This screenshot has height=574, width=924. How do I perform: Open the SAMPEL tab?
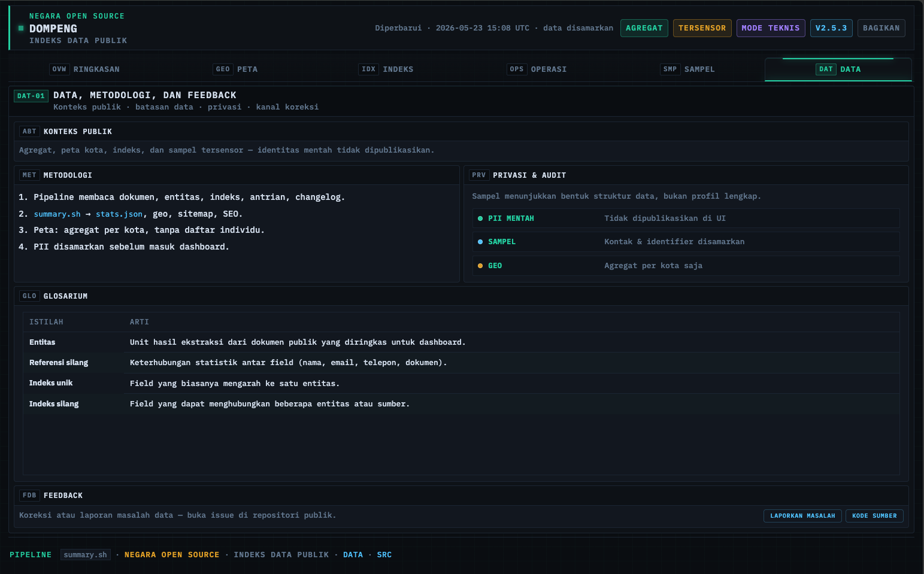(688, 69)
